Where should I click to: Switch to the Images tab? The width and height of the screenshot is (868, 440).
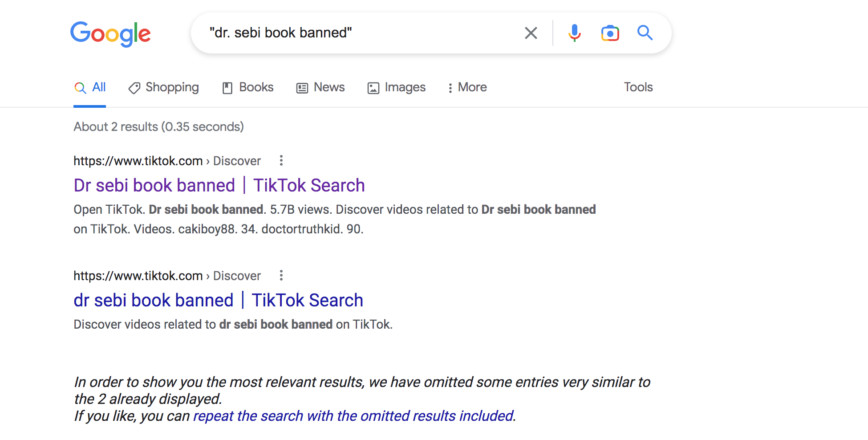click(396, 87)
